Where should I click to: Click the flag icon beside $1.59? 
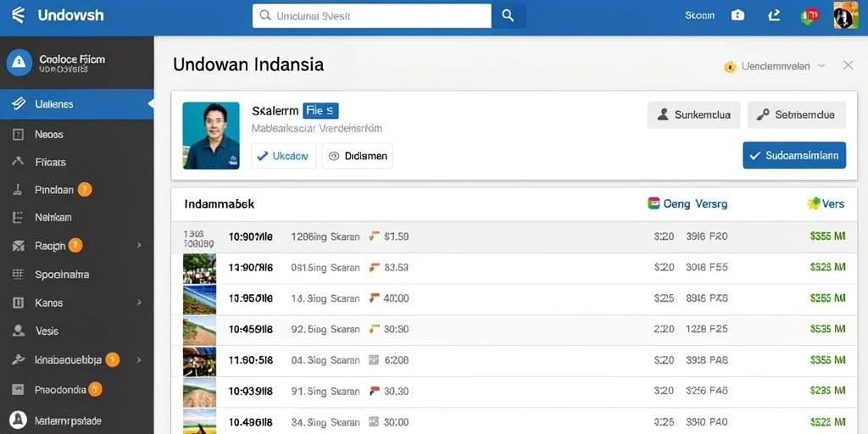coord(374,236)
